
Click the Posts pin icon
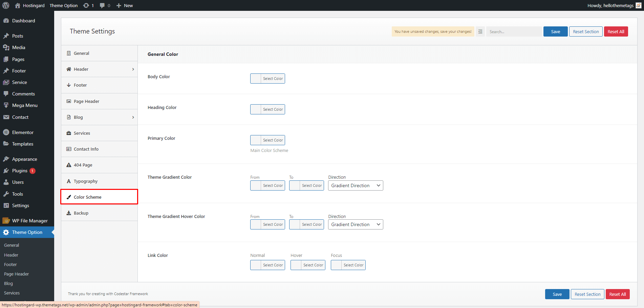6,36
